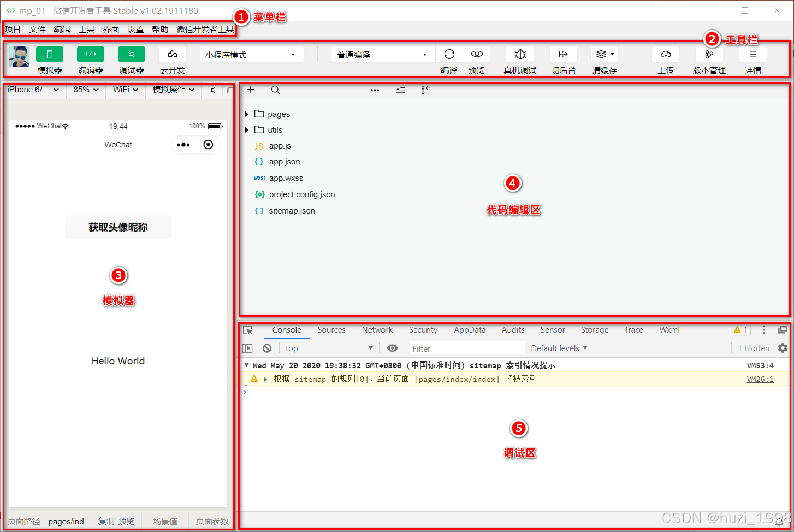Open the app.wxss file
The height and width of the screenshot is (532, 794).
click(x=286, y=178)
